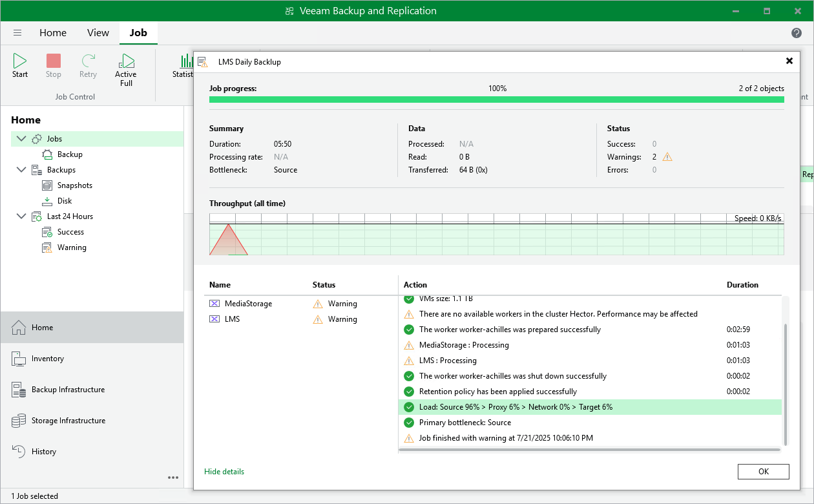
Task: Click the action log vertical scrollbar
Action: coord(786,384)
